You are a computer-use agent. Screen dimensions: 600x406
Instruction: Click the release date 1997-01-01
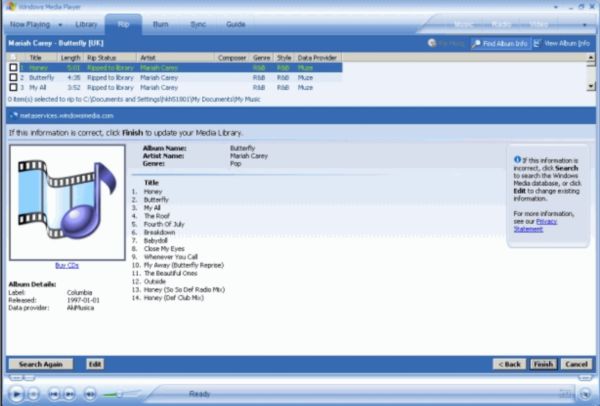point(83,300)
